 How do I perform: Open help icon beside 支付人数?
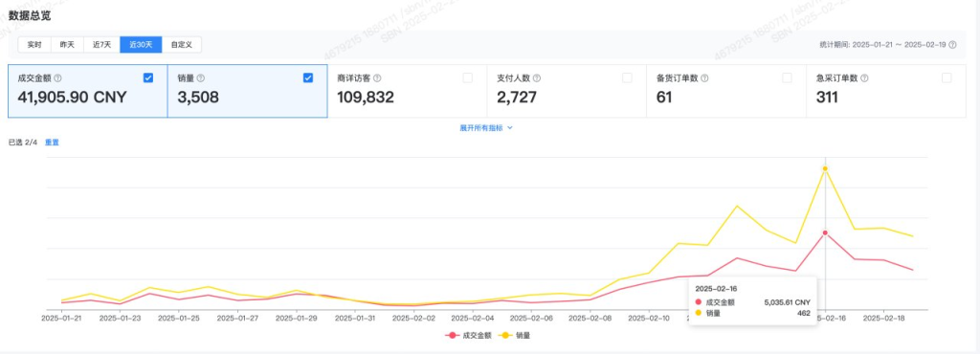(x=538, y=78)
